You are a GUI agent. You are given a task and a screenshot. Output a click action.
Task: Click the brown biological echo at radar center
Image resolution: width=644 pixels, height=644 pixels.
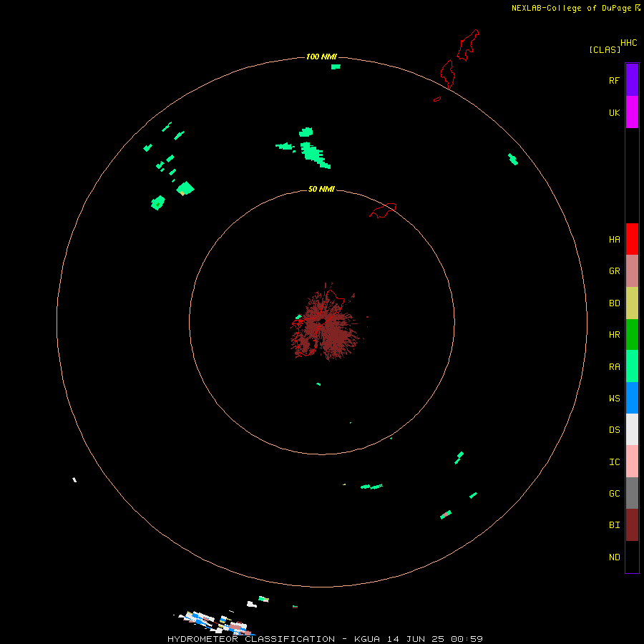click(x=324, y=323)
